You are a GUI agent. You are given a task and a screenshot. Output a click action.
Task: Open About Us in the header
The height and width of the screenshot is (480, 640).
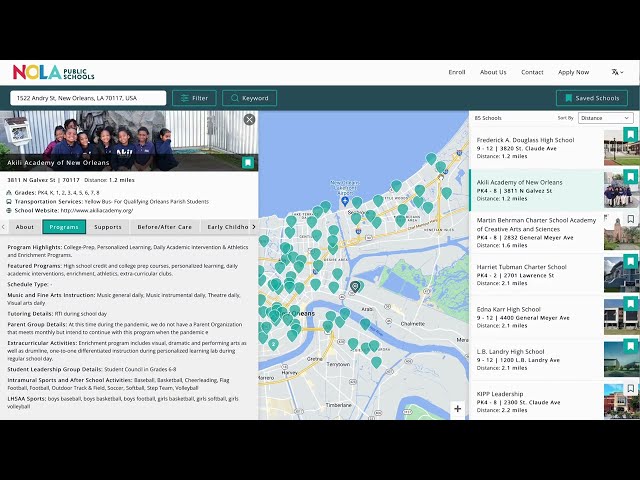pyautogui.click(x=493, y=72)
